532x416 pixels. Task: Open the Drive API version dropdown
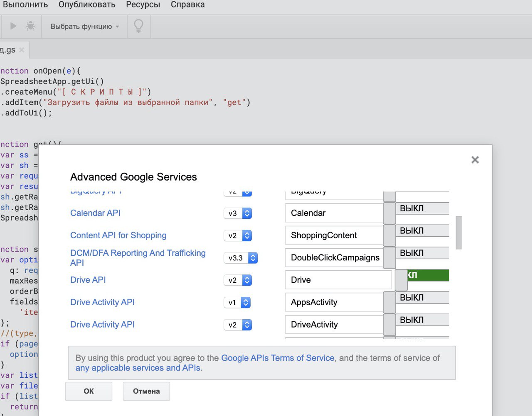[x=238, y=280]
